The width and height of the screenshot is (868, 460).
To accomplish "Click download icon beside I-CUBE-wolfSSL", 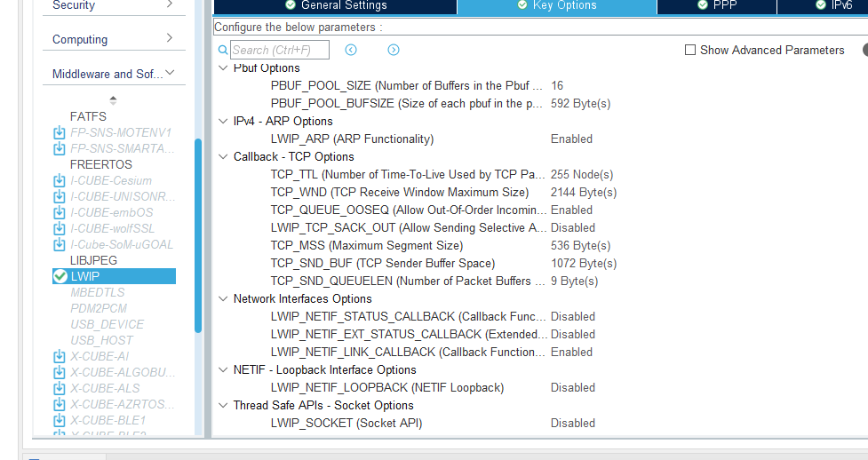I will [60, 228].
